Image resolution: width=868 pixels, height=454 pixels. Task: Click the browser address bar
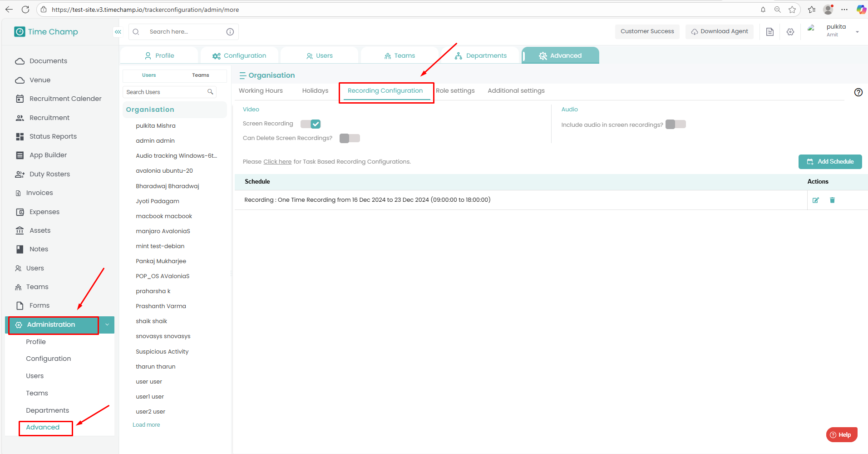pos(399,10)
